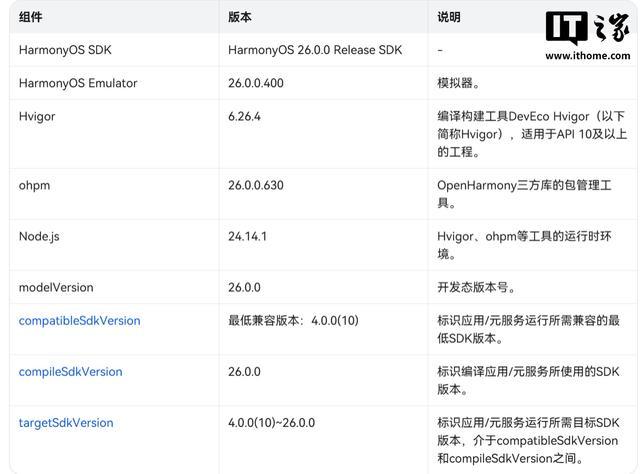Click the 4.0.0(10)~26.0.0 range value
Screen dimensions: 640x474
click(x=271, y=423)
